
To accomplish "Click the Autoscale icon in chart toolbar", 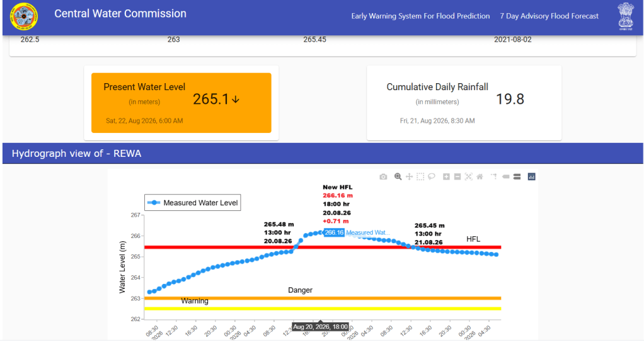I will 468,176.
